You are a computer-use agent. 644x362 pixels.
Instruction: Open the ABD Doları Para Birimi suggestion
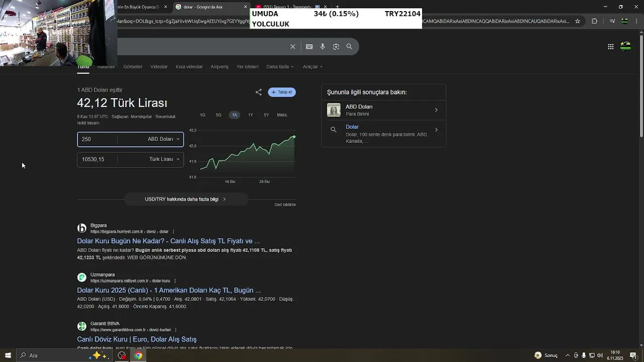[383, 110]
